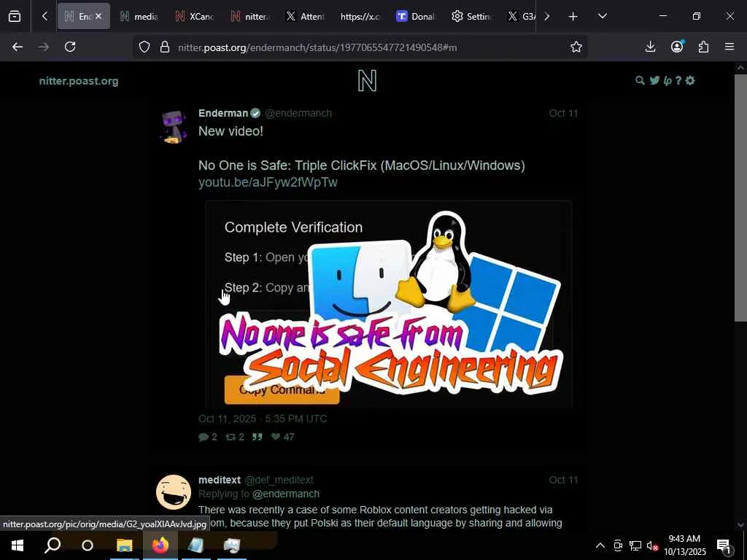Switch to the 'media' nitter tab

point(139,16)
